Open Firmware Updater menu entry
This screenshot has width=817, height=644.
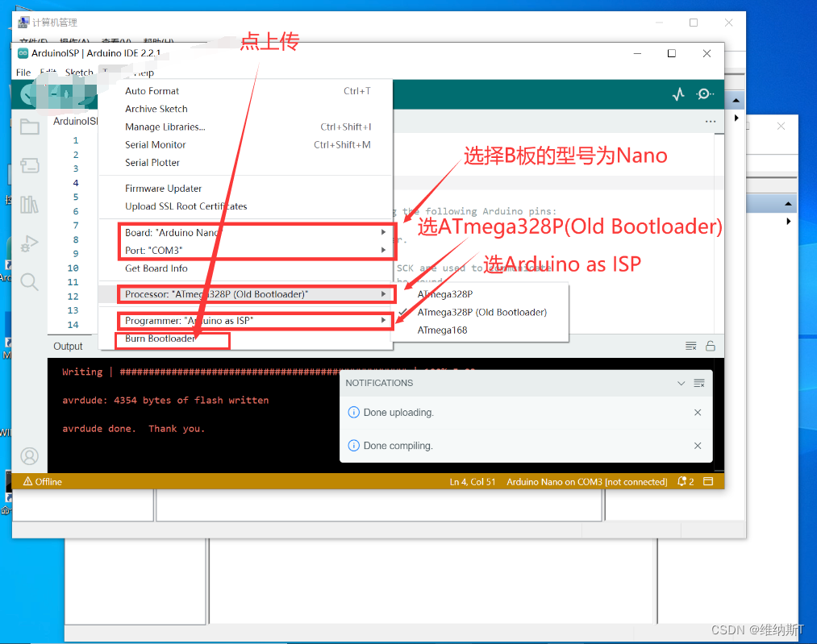(246, 189)
